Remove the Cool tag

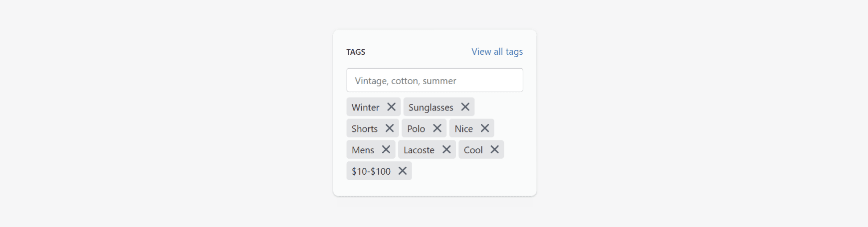click(x=495, y=149)
